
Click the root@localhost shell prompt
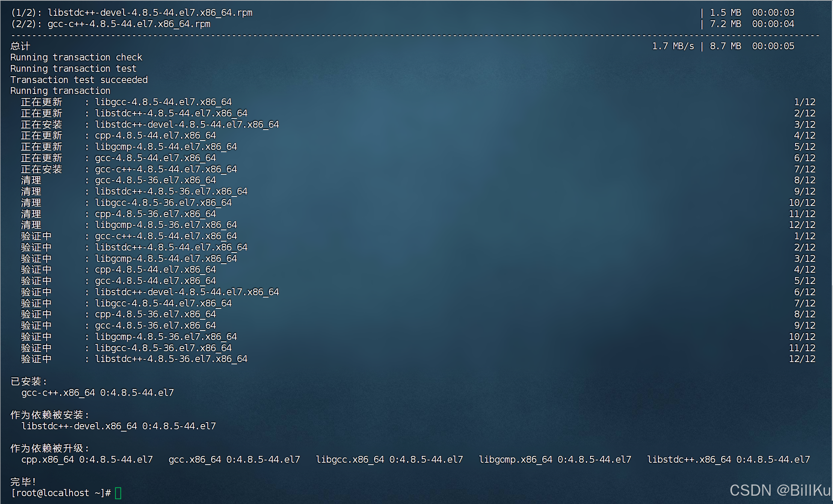pyautogui.click(x=61, y=493)
